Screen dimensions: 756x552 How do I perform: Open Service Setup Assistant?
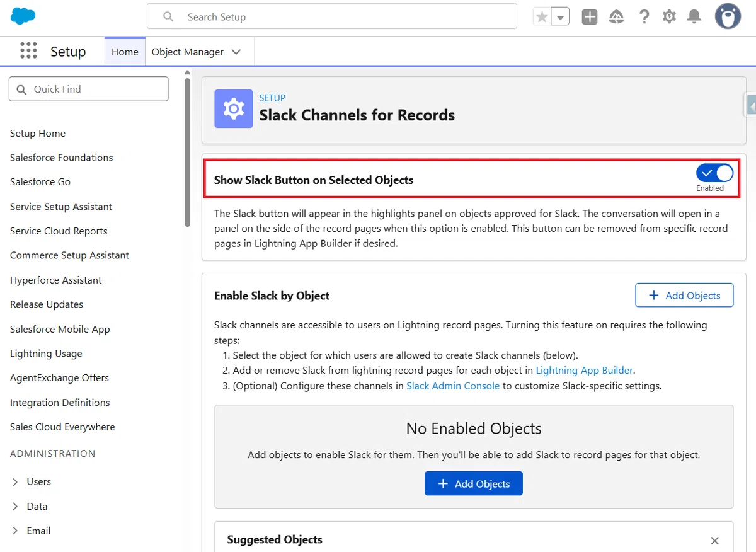coord(61,207)
